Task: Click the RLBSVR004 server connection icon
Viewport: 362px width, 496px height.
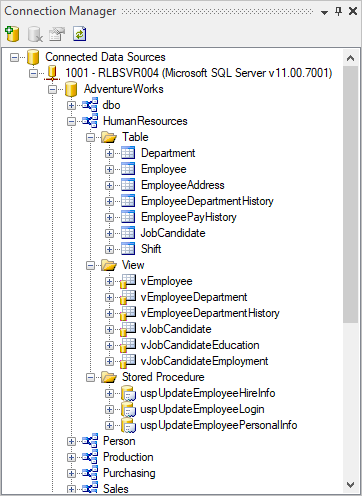Action: pos(52,73)
